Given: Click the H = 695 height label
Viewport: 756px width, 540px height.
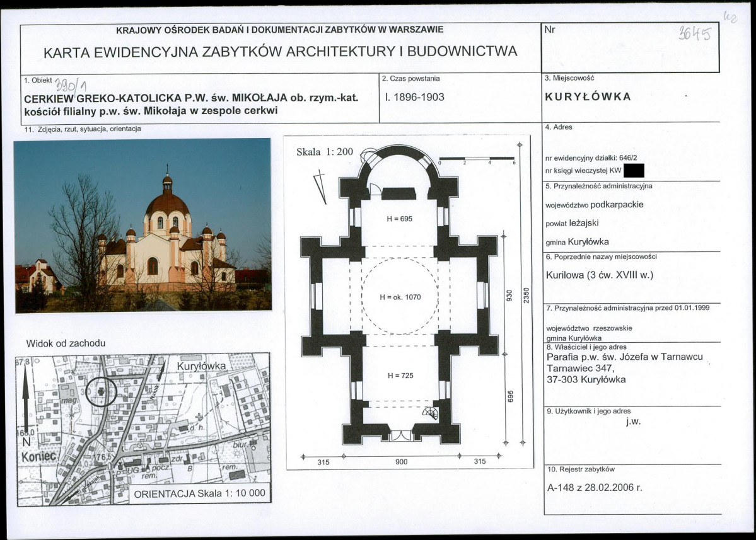Looking at the screenshot, I should (x=400, y=219).
